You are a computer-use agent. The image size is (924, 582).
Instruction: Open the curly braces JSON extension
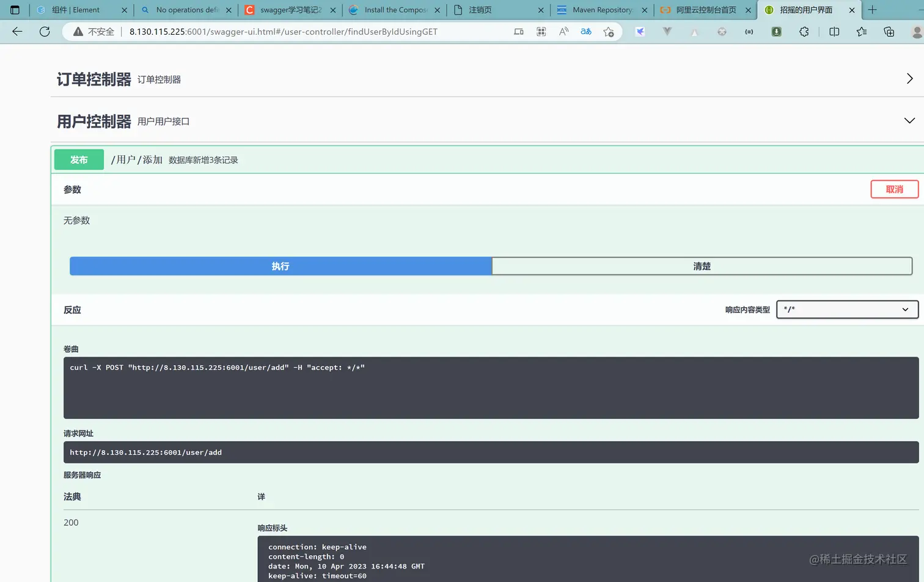pos(749,32)
